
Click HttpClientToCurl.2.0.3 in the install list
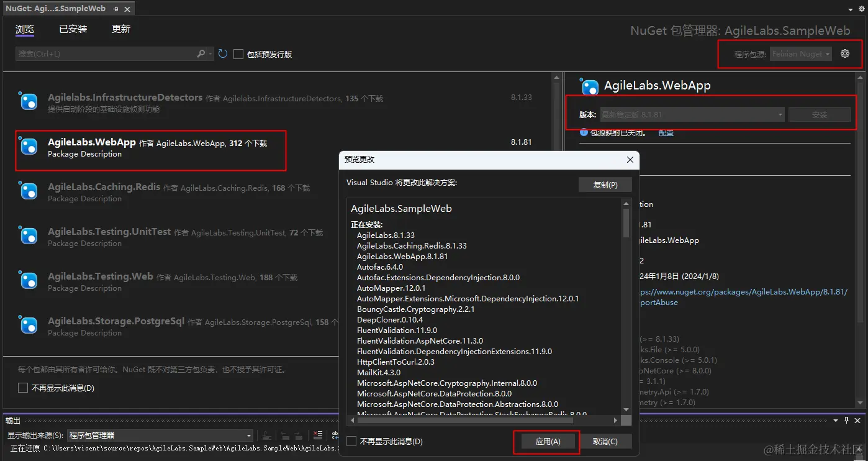click(396, 362)
